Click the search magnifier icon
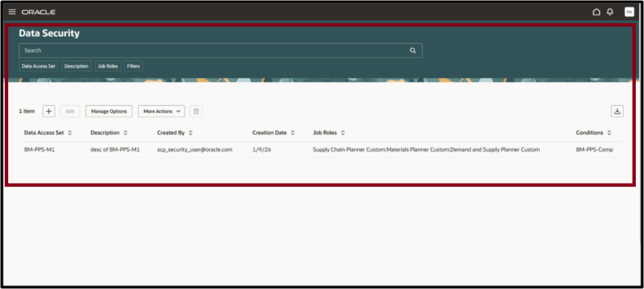 [413, 50]
